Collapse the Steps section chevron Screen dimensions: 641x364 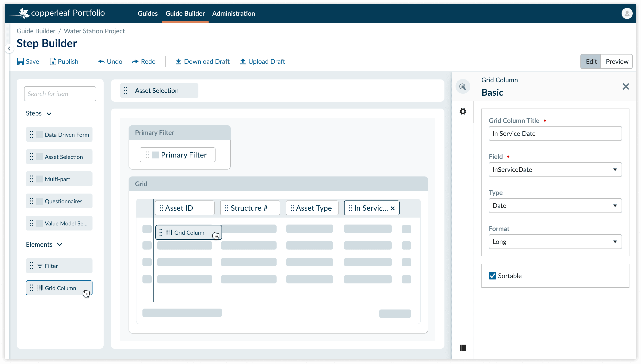[49, 113]
